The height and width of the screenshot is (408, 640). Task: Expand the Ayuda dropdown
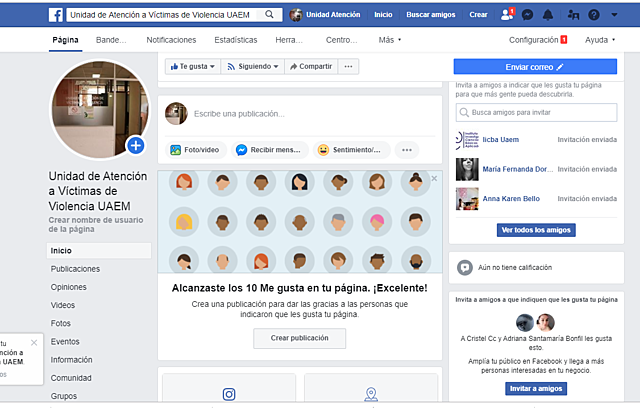click(600, 40)
